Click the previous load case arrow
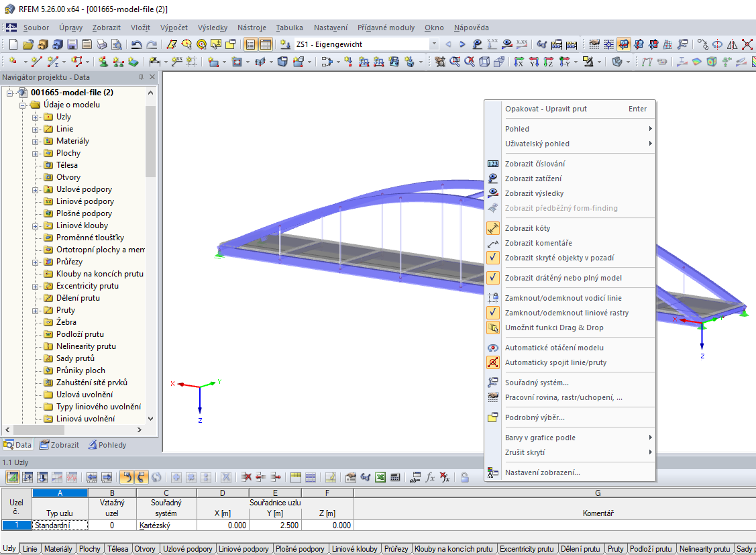This screenshot has width=756, height=555. coord(448,44)
